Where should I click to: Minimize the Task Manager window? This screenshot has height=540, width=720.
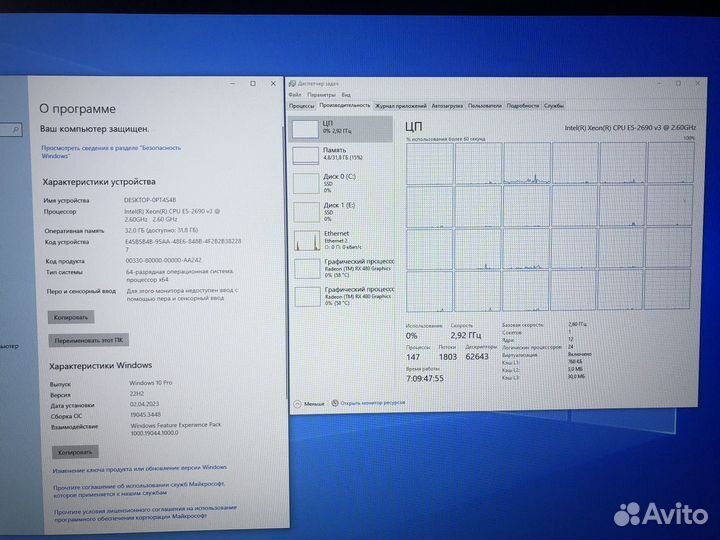(x=659, y=83)
